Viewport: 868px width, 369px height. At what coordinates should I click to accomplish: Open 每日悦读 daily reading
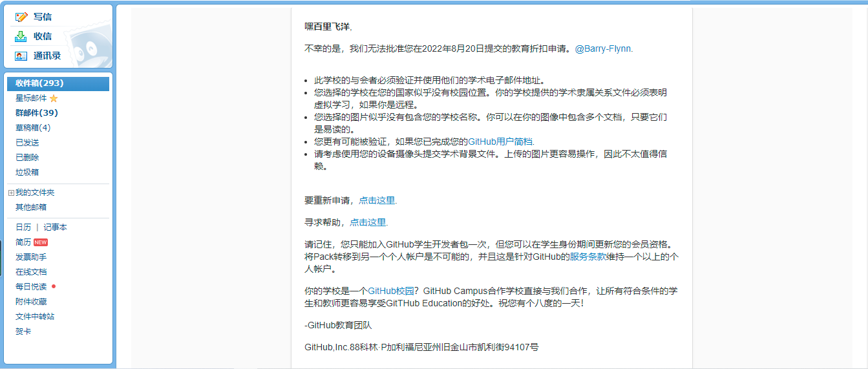click(x=31, y=287)
